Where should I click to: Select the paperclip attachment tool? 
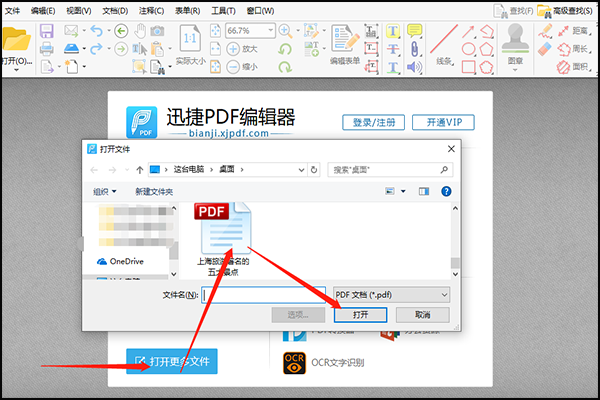414,49
